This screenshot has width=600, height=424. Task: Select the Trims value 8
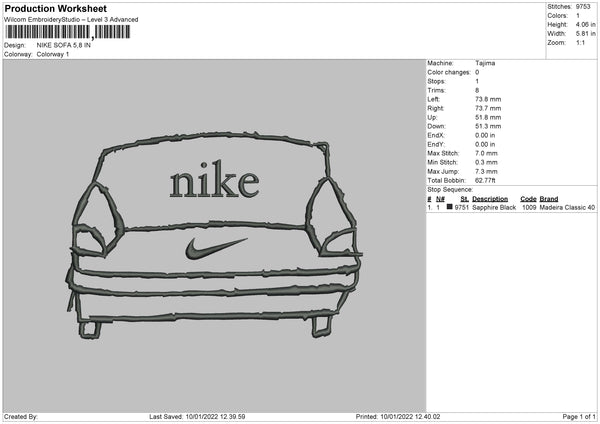click(x=477, y=90)
